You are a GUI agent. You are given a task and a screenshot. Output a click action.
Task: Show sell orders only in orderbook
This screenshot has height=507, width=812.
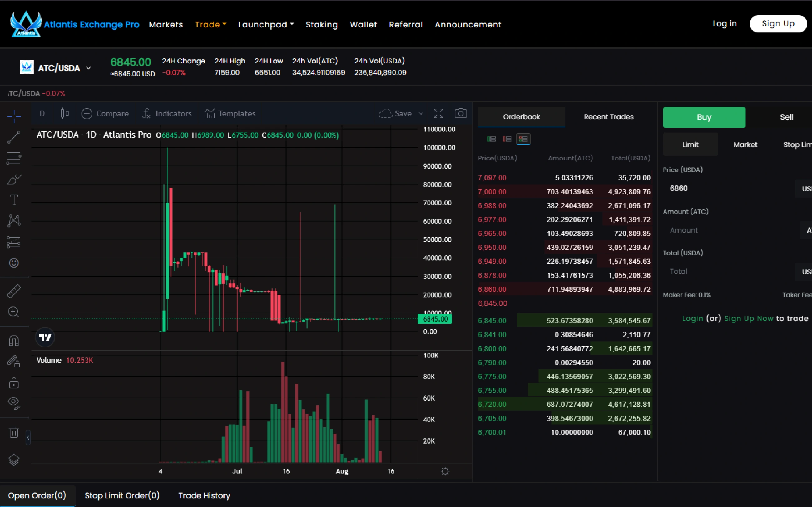click(x=507, y=139)
